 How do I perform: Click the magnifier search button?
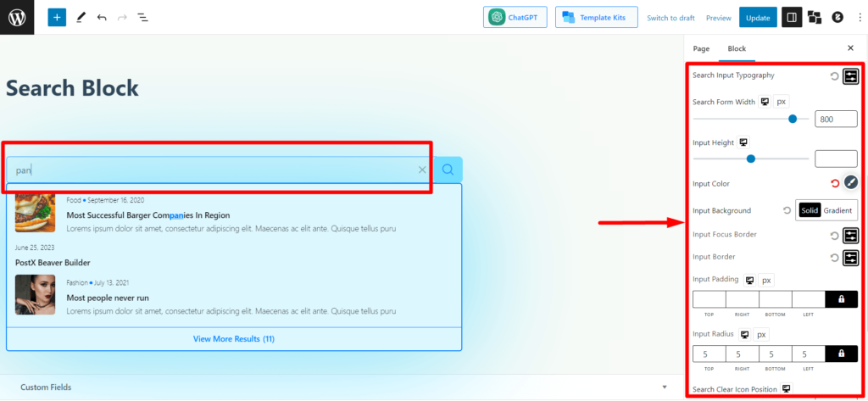[x=448, y=170]
